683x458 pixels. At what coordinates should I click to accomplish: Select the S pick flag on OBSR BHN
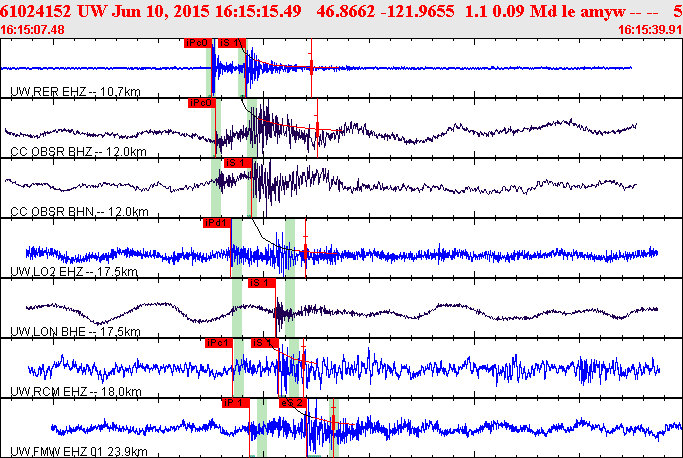coord(236,163)
